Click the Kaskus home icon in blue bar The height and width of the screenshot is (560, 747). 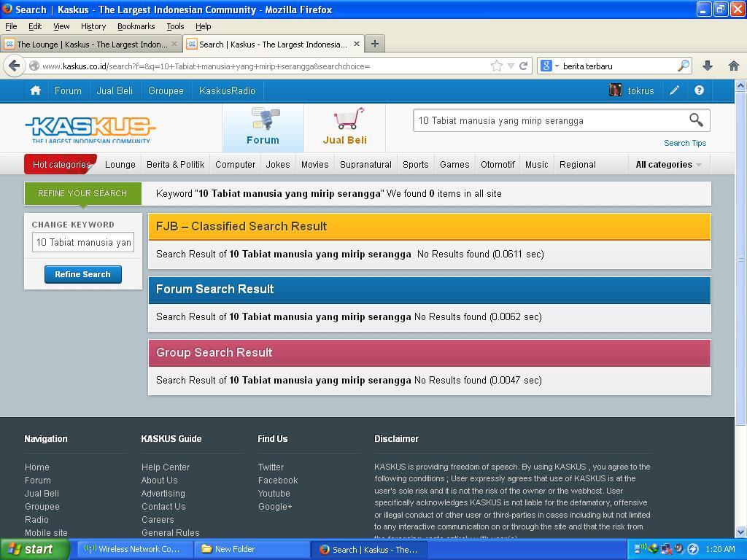coord(35,90)
